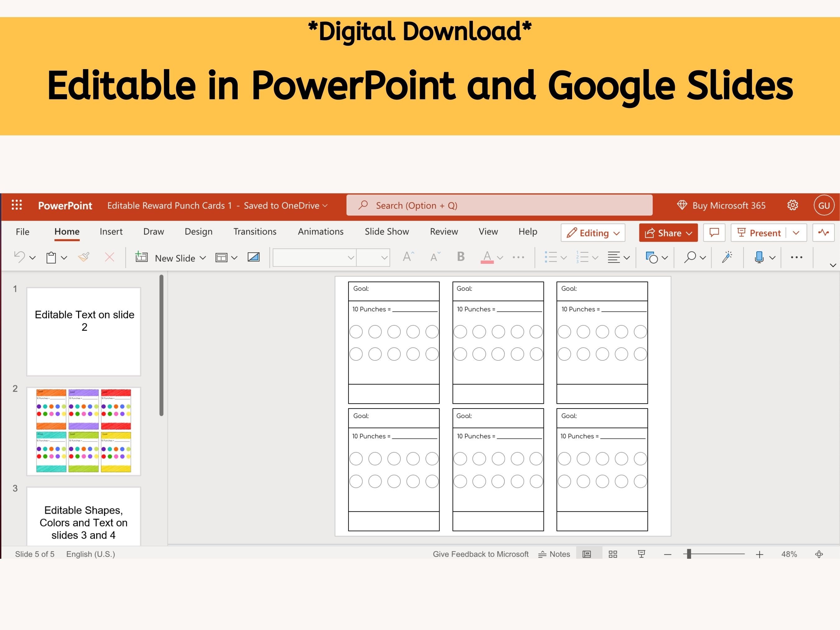Adjust the zoom slider handle
This screenshot has height=630, width=840.
(689, 554)
